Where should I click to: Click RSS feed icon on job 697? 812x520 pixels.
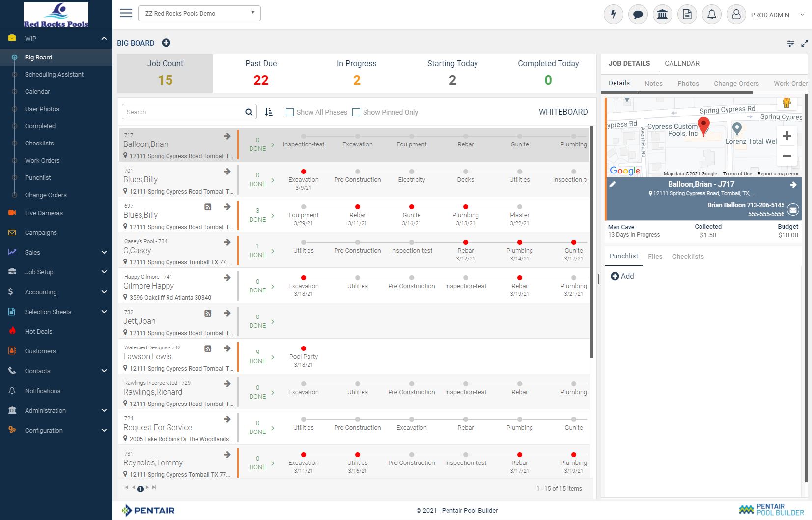(x=208, y=207)
